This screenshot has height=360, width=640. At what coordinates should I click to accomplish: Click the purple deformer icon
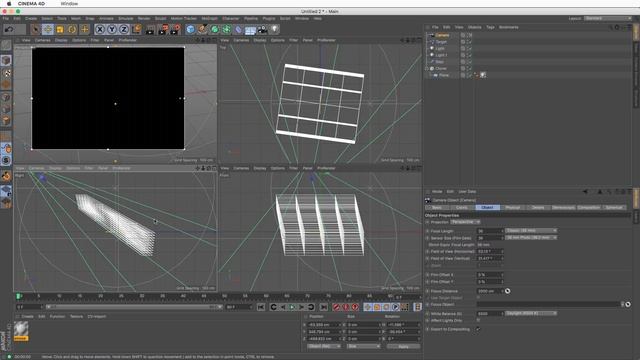[x=239, y=29]
